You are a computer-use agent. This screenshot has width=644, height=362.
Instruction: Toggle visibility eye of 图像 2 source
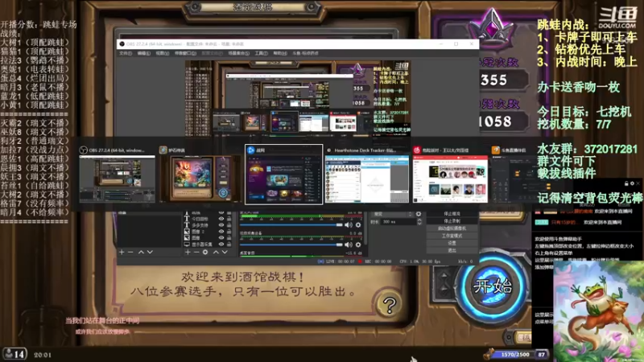[x=221, y=232]
